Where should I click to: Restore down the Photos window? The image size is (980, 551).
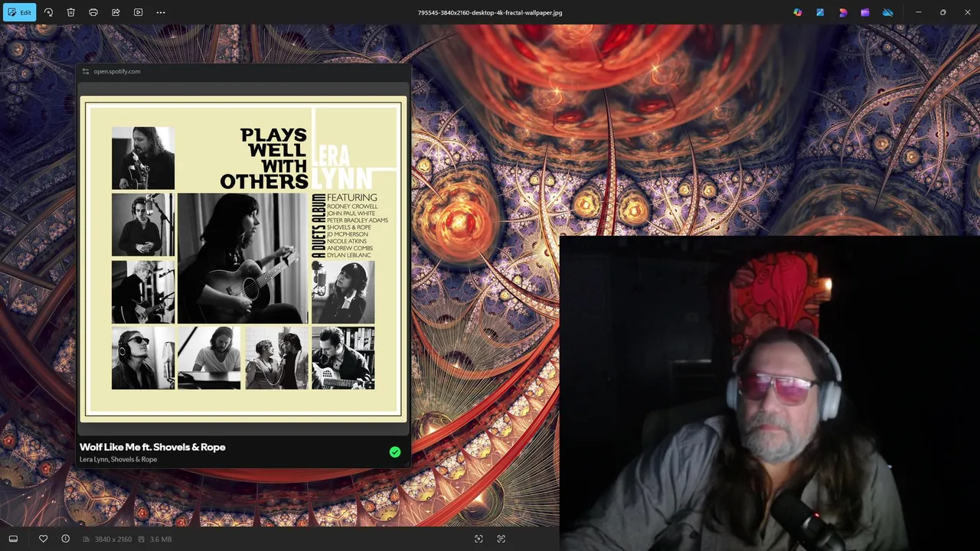942,12
